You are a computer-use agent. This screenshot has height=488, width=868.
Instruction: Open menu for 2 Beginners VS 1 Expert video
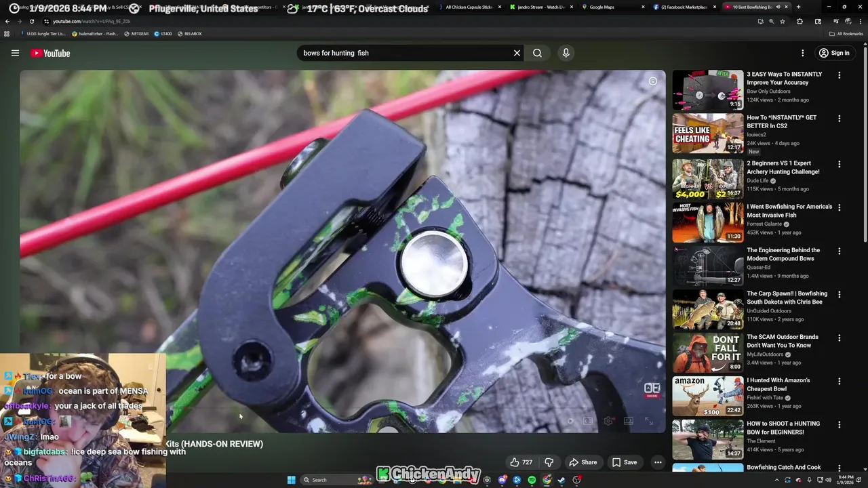pos(839,164)
